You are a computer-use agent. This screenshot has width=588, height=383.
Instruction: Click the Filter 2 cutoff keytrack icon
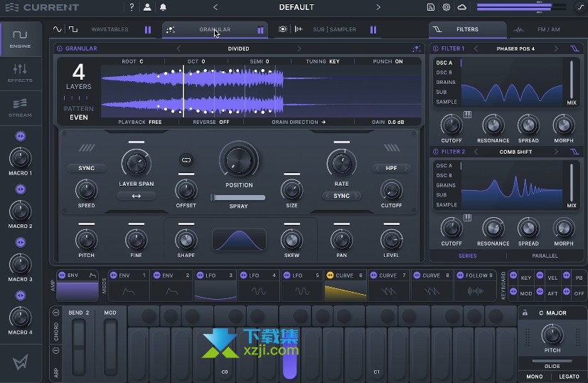pos(467,218)
